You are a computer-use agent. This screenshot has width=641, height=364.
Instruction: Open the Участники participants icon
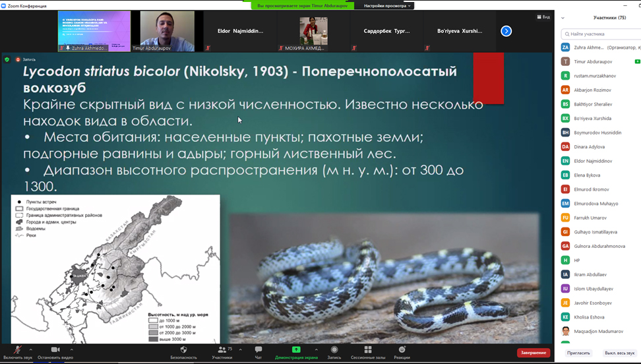tap(222, 350)
